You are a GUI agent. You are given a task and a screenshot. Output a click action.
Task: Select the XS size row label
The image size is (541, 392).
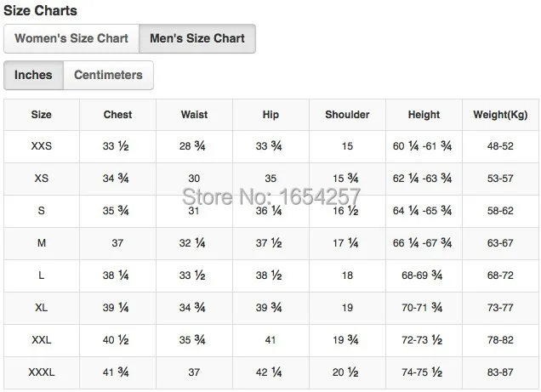(42, 179)
